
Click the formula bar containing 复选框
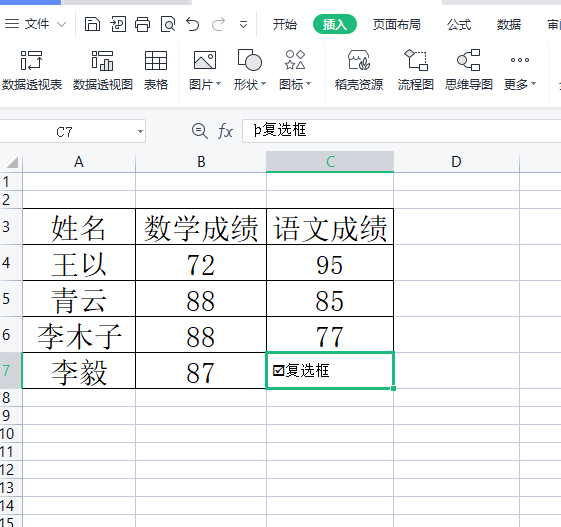click(x=401, y=131)
